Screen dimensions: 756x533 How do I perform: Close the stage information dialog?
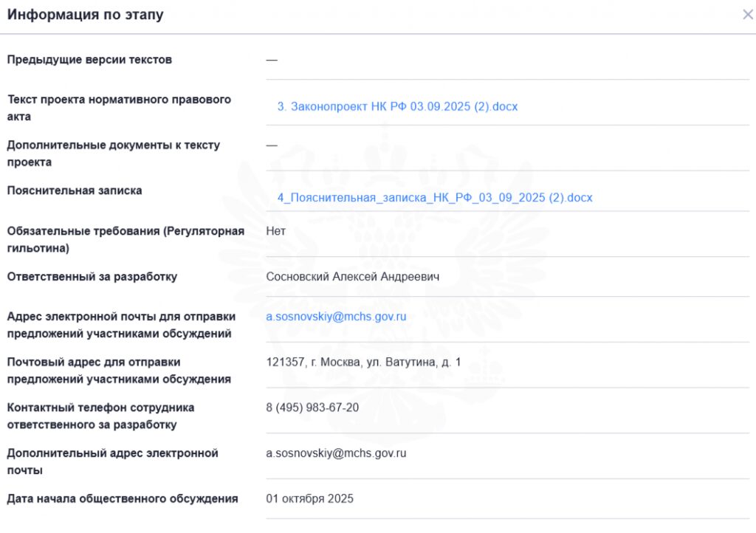click(x=747, y=15)
